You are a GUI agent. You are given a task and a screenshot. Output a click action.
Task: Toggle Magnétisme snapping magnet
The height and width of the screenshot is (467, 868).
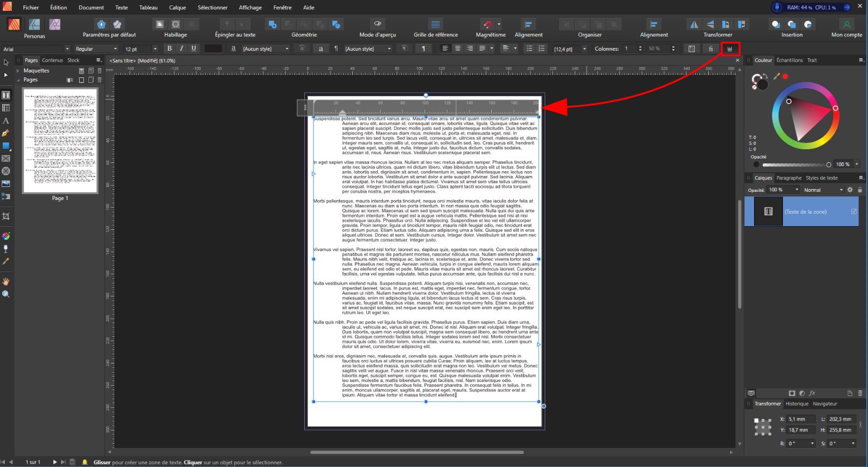487,24
